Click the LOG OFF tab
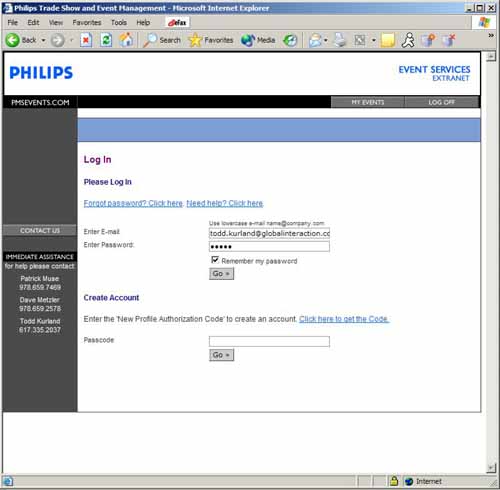Viewport: 500px width, 490px height. click(x=442, y=102)
